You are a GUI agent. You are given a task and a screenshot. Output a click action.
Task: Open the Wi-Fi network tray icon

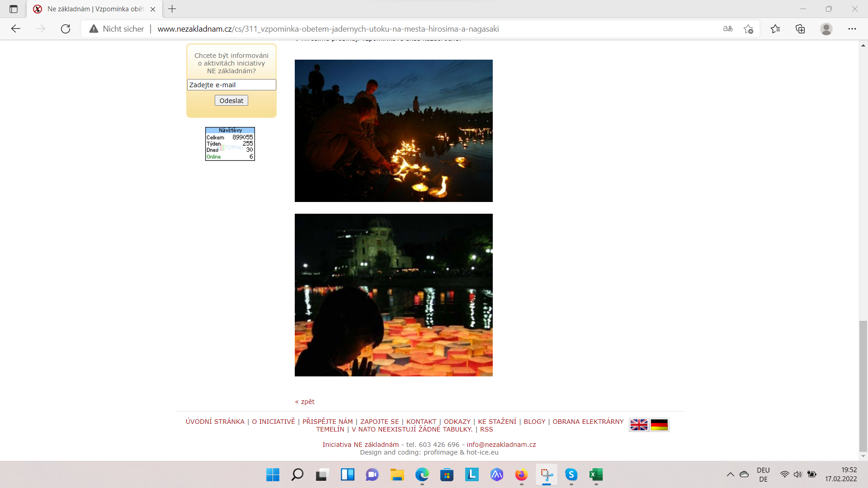pyautogui.click(x=785, y=474)
